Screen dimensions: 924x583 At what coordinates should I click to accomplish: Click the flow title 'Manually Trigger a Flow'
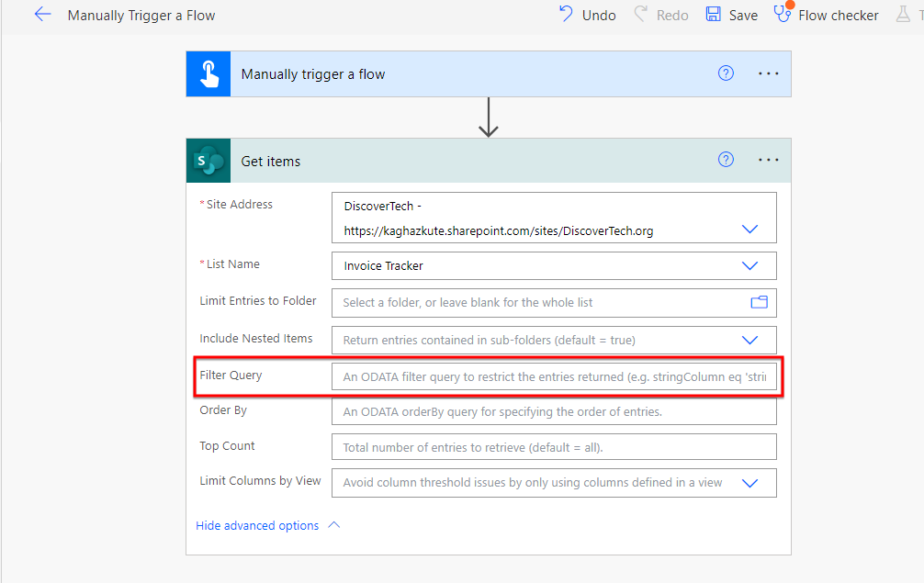click(x=141, y=16)
